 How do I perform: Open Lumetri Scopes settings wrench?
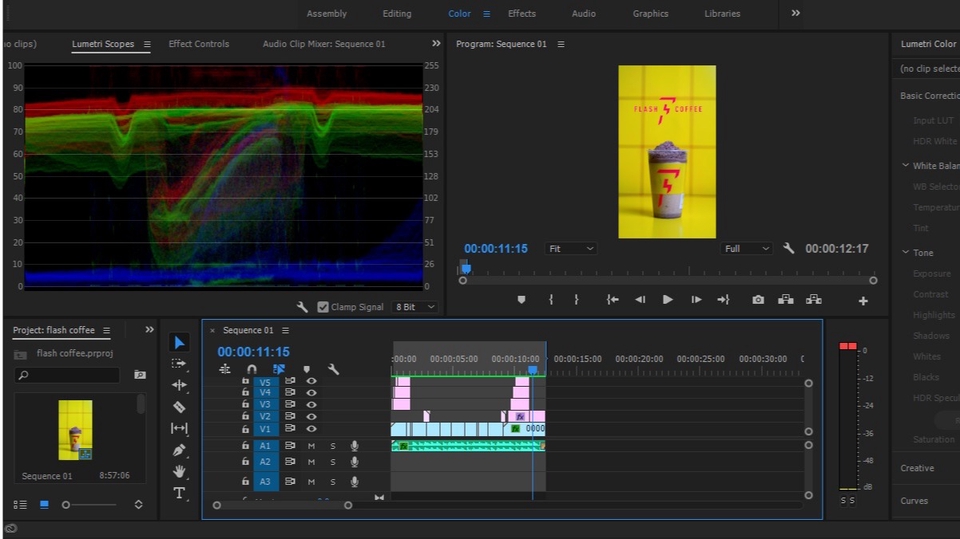(x=302, y=307)
